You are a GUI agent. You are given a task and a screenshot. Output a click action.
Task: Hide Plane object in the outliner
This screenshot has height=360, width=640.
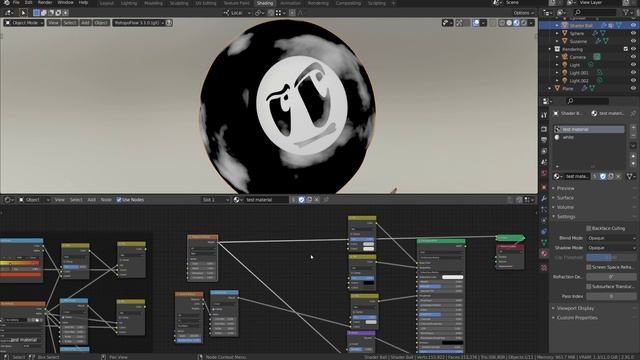[633, 88]
